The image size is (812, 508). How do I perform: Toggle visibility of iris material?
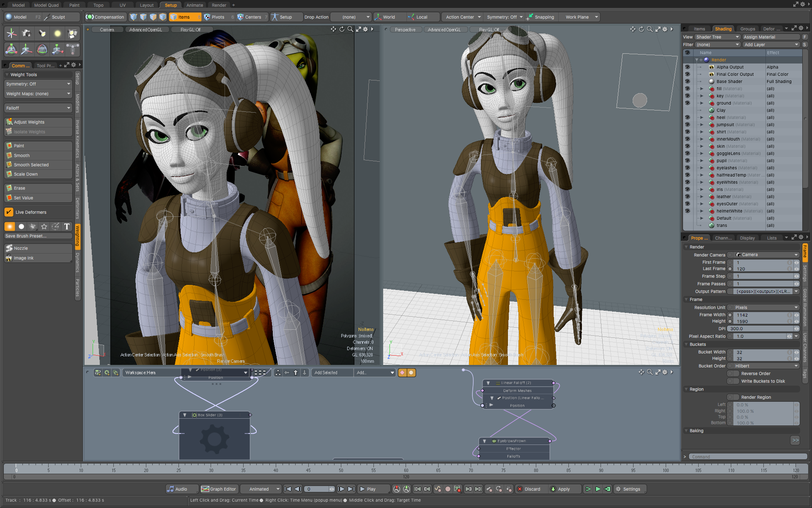(x=687, y=189)
